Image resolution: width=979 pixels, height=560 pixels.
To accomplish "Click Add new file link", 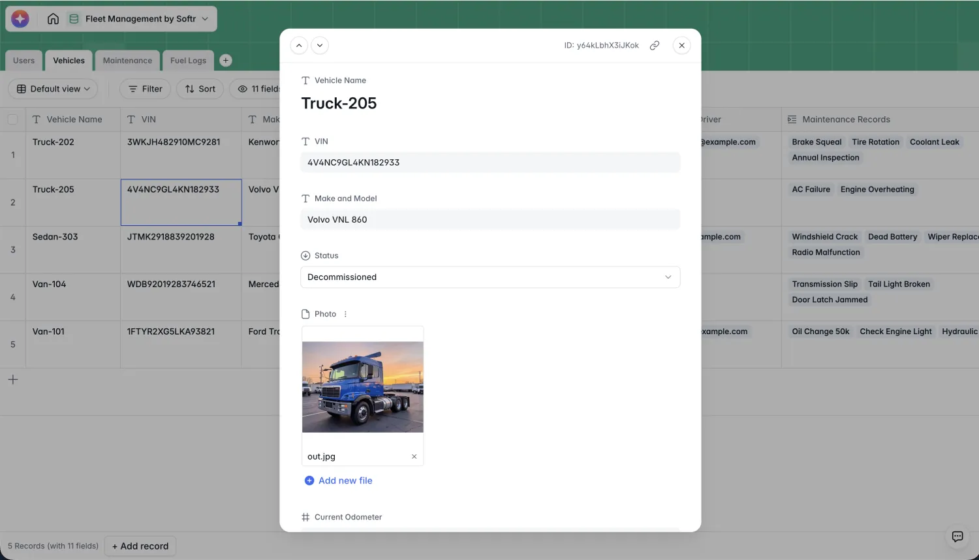I will click(x=339, y=481).
